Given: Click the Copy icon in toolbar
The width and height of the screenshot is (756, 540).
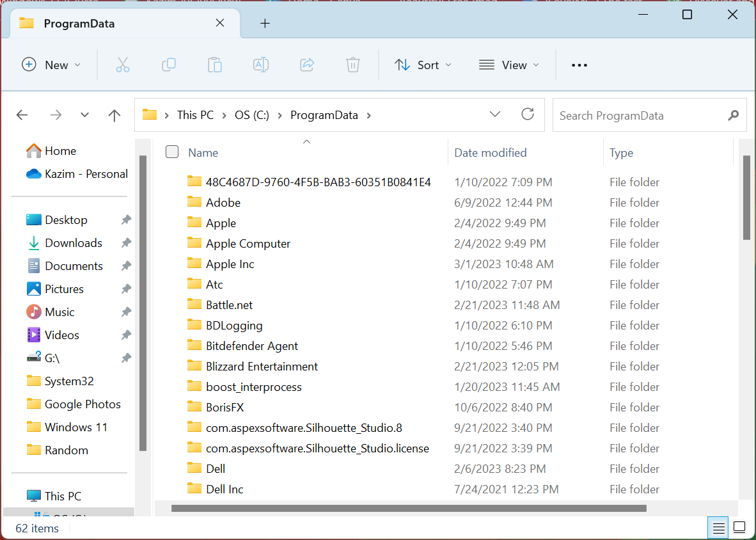Looking at the screenshot, I should (169, 65).
